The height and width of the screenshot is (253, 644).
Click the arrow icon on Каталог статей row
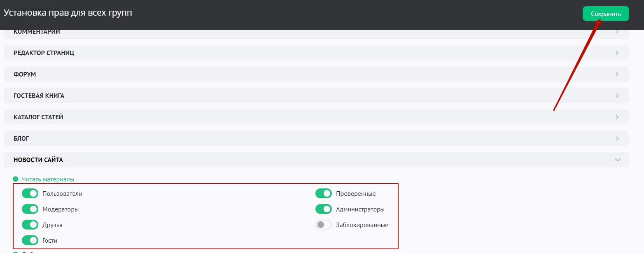(617, 117)
